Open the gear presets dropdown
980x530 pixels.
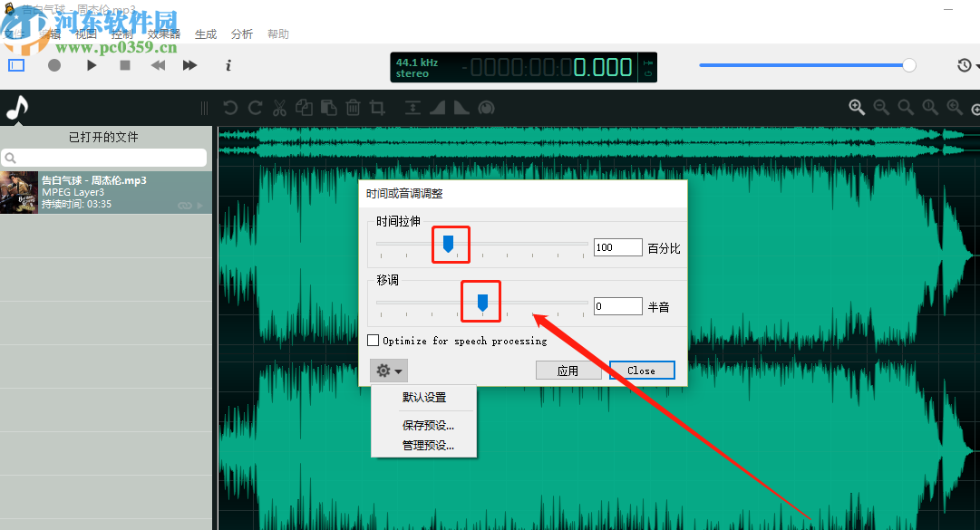coord(389,371)
